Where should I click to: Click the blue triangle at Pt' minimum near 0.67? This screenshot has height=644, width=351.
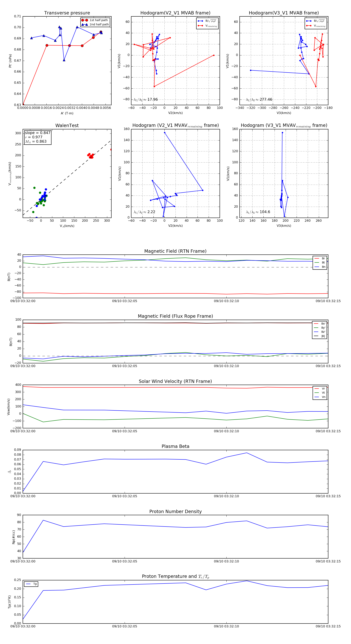click(x=64, y=60)
